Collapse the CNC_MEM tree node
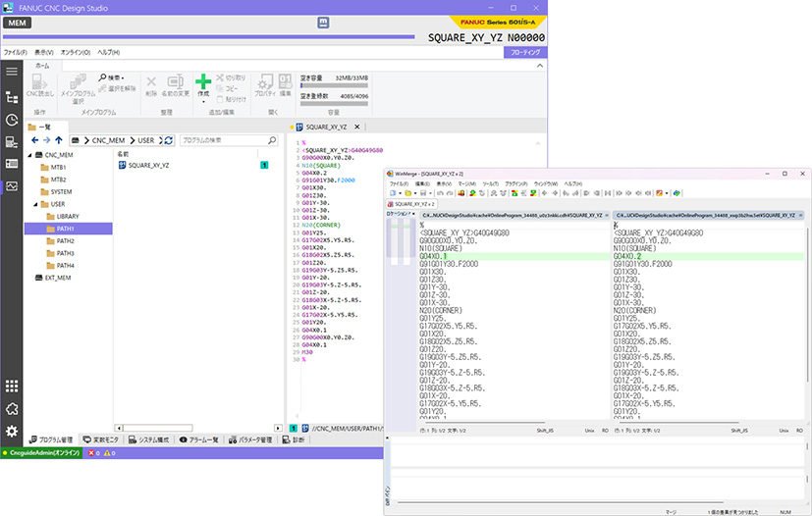Screen dimensions: 812x516 click(x=30, y=155)
